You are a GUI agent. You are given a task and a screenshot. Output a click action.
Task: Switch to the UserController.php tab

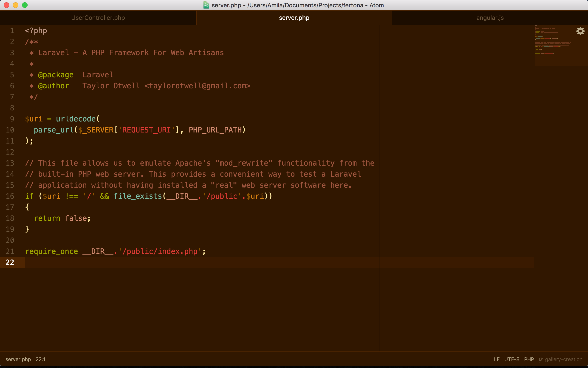tap(98, 18)
